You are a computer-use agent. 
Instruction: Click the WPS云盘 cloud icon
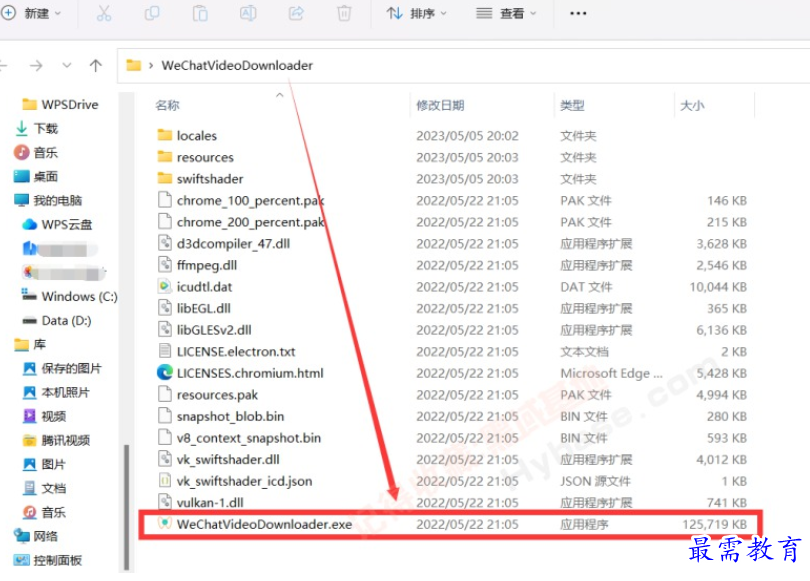coord(29,224)
